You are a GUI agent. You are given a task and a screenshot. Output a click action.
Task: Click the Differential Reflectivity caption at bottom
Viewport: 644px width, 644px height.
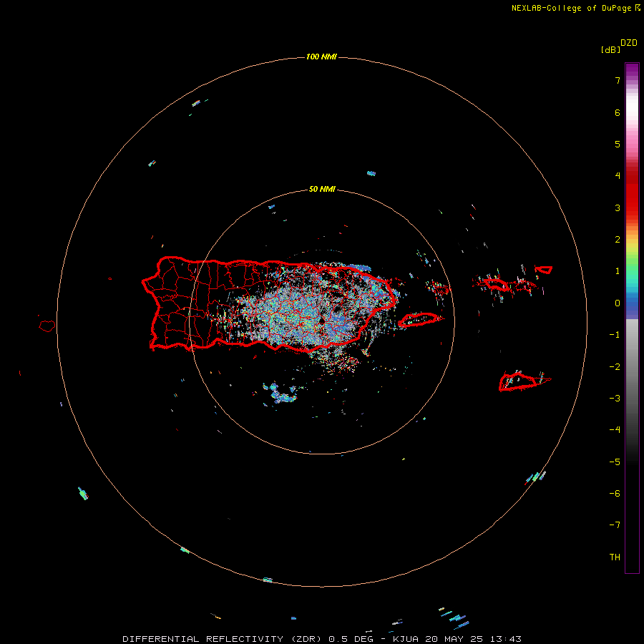(322, 639)
